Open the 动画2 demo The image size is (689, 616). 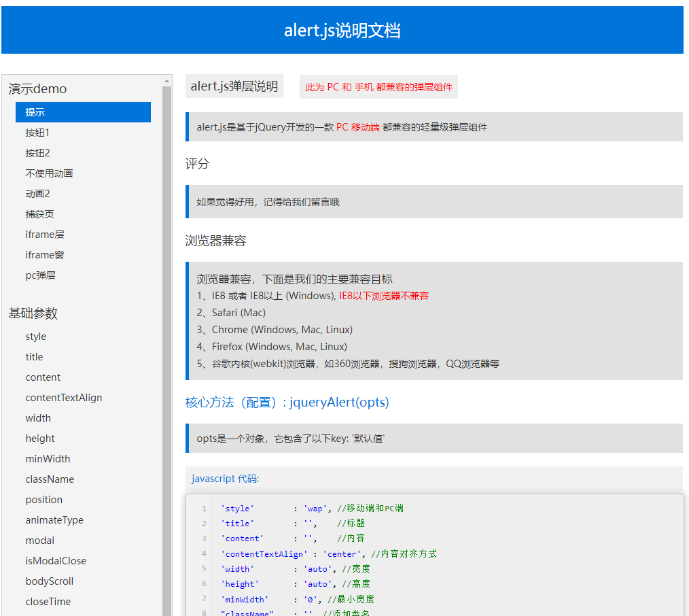37,194
